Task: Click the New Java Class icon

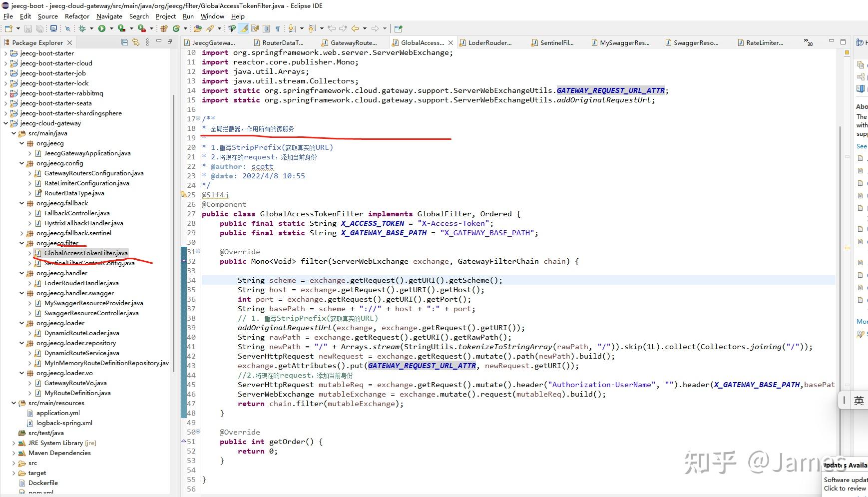Action: (x=176, y=28)
